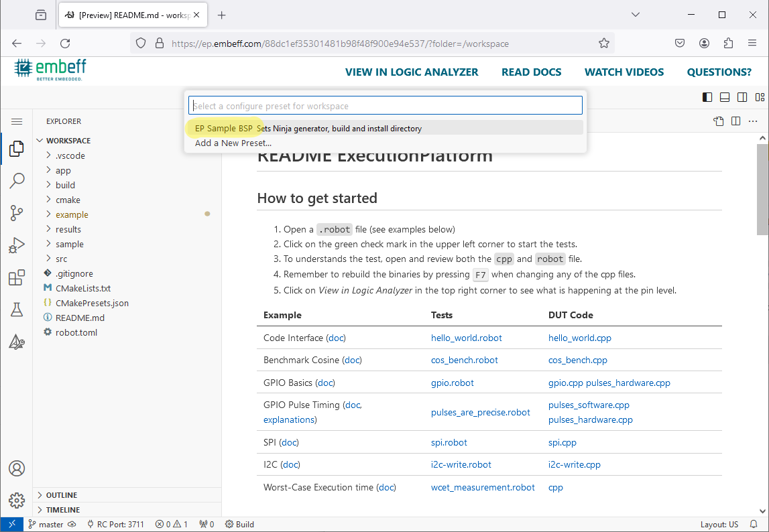Select the EP Sample BSP preset
Screen dimensions: 769x532
pos(224,128)
